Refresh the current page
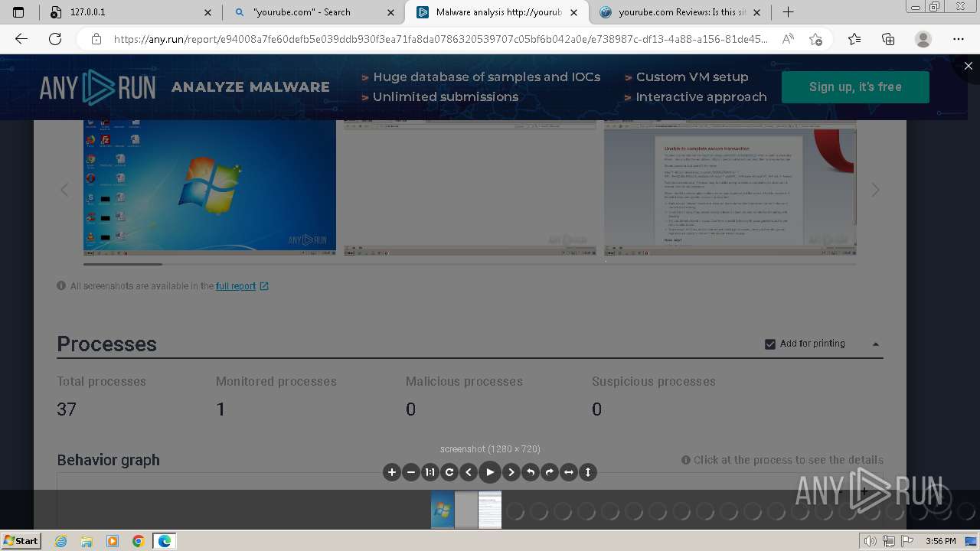The width and height of the screenshot is (980, 551). (x=55, y=39)
